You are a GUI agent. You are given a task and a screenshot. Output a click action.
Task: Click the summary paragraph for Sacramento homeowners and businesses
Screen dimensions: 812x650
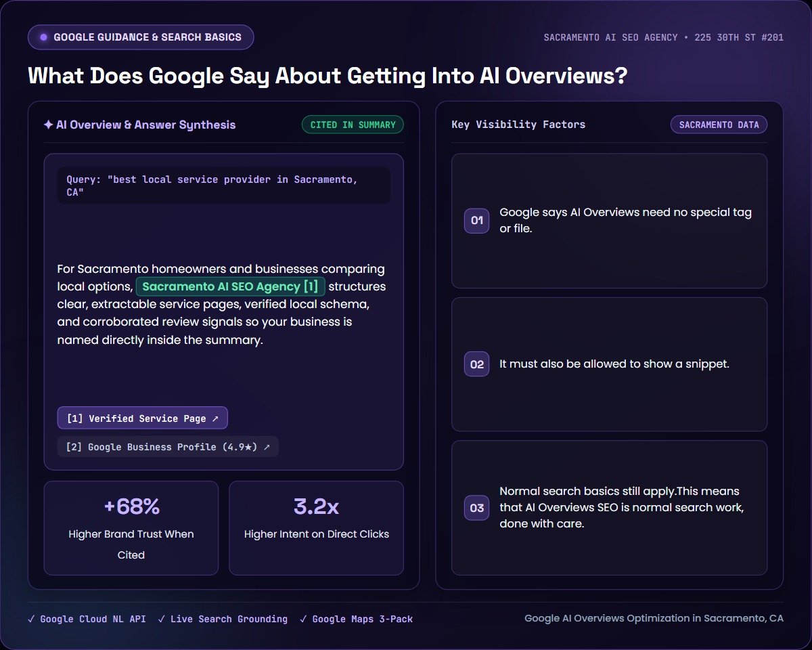222,305
